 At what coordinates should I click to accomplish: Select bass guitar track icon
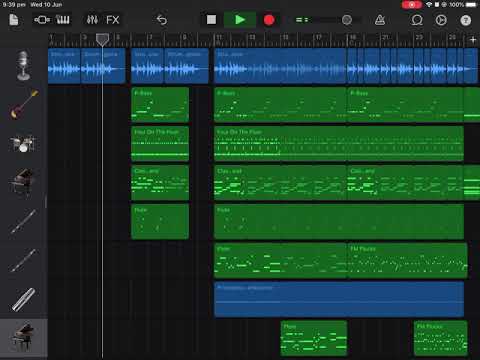tap(24, 104)
